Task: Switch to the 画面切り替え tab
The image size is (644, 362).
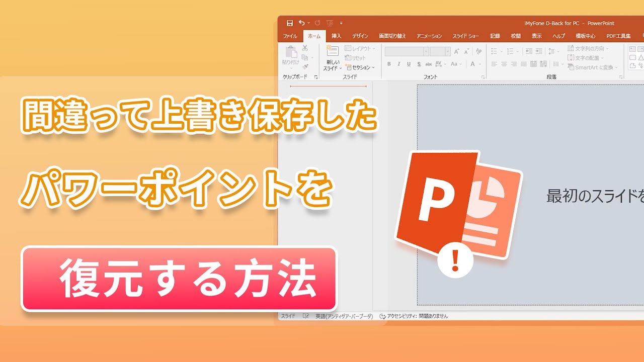Action: coord(392,36)
